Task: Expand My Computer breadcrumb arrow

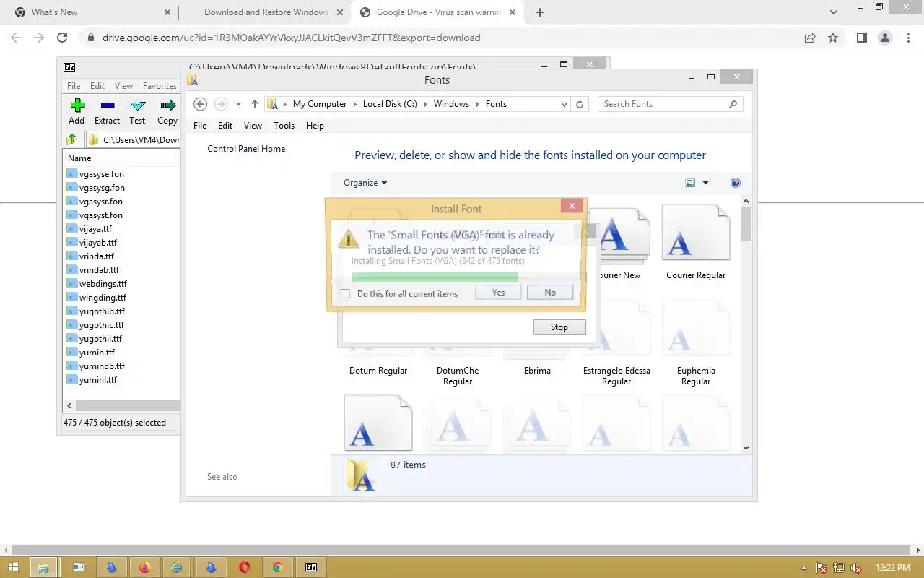Action: click(354, 104)
